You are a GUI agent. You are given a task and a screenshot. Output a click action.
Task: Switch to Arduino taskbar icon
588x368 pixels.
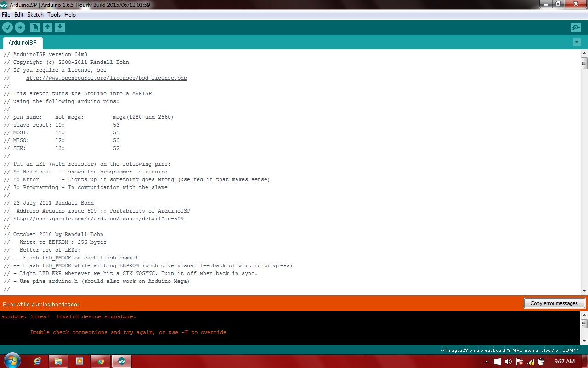pos(122,361)
